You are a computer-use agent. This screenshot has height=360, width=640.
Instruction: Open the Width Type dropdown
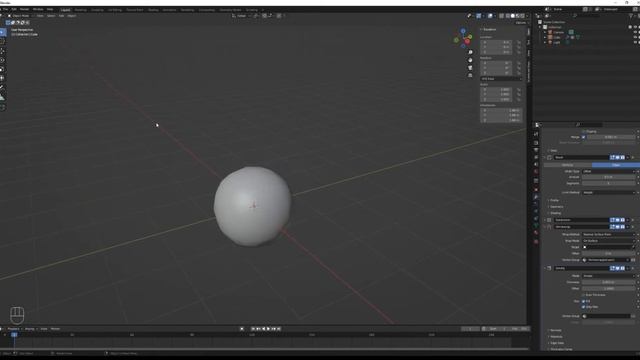point(609,171)
